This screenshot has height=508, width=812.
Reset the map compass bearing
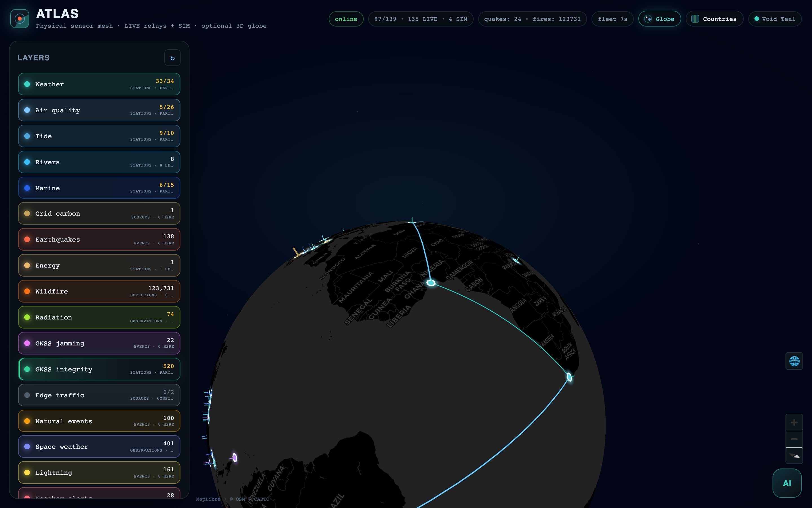point(794,456)
